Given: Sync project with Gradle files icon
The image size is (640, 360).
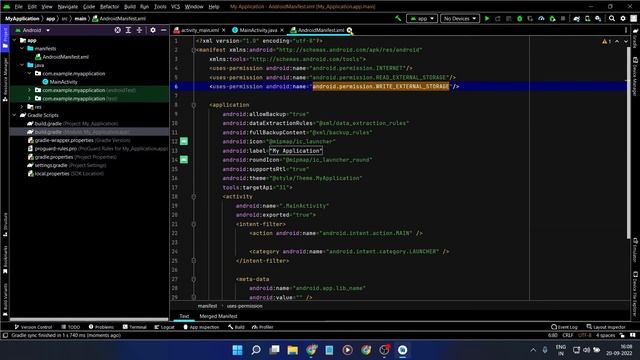Looking at the screenshot, I should click(576, 18).
